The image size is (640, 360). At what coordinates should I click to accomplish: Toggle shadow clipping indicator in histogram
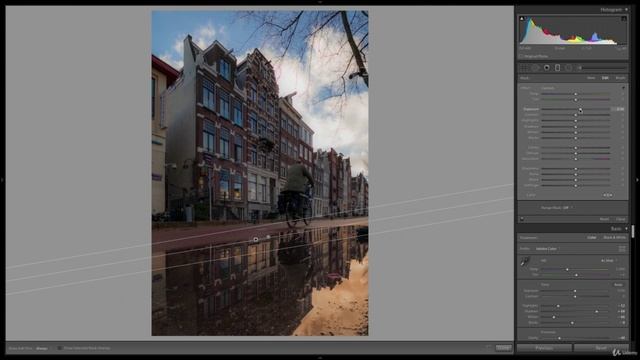[522, 18]
